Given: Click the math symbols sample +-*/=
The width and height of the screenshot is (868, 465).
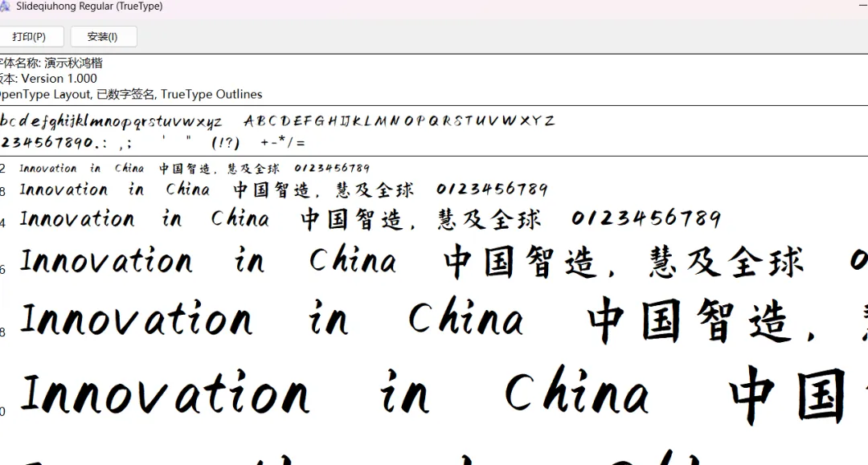Looking at the screenshot, I should pyautogui.click(x=283, y=143).
